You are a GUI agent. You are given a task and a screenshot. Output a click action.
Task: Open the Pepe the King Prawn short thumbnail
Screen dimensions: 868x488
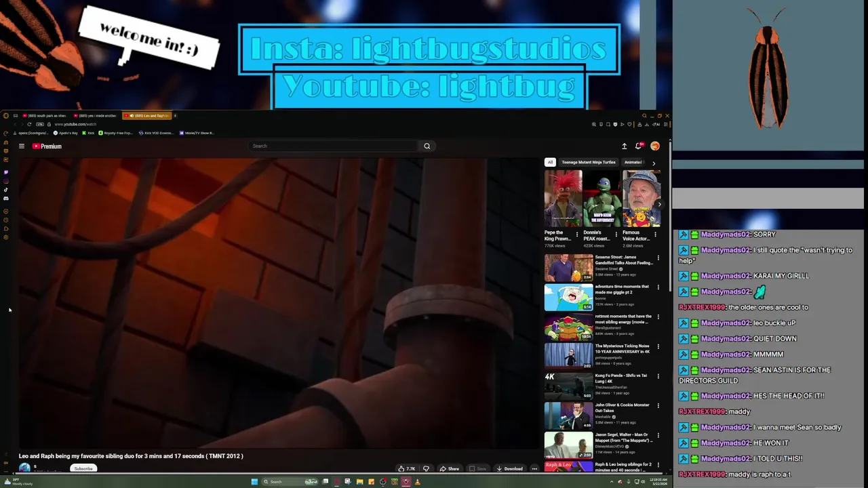(x=563, y=199)
